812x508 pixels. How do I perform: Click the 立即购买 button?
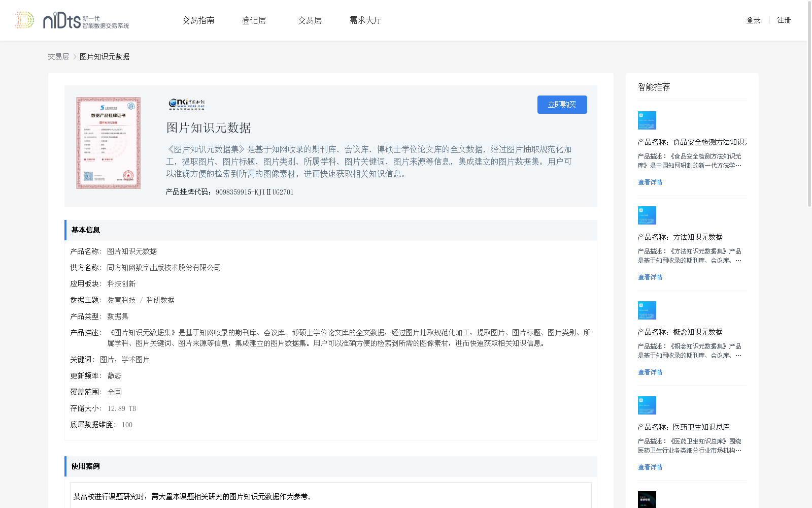coord(562,105)
